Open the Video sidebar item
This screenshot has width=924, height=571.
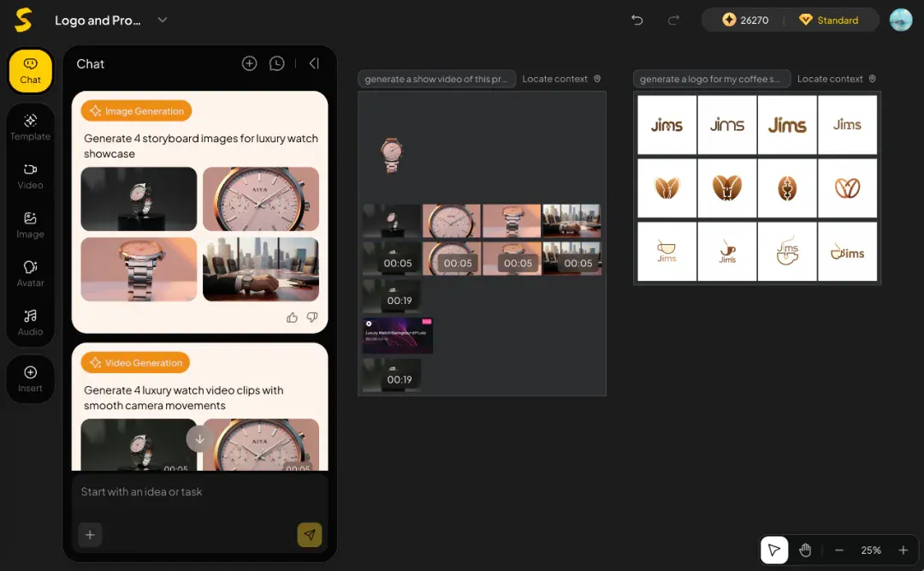pos(31,176)
